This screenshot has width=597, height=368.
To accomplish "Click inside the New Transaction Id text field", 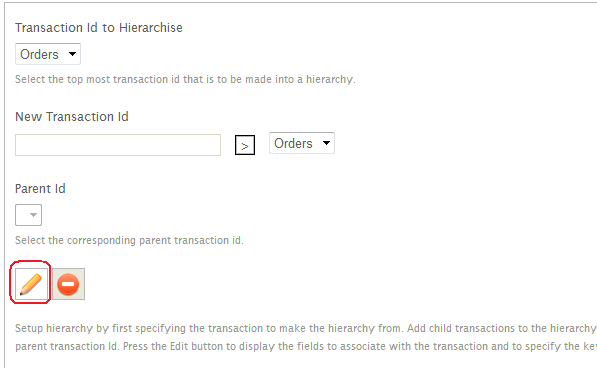I will pos(118,145).
